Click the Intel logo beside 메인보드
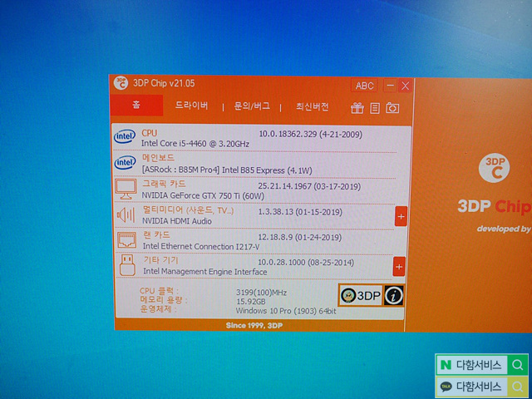The width and height of the screenshot is (532, 399). click(126, 163)
